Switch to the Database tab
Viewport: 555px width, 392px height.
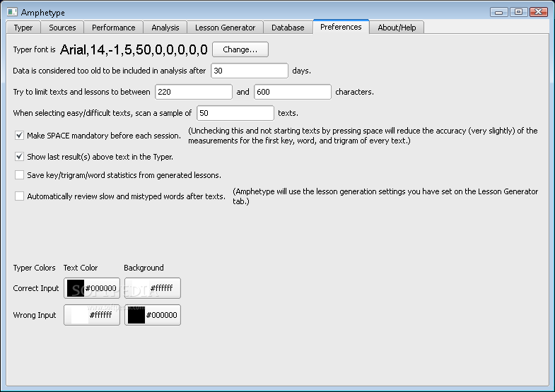point(288,28)
